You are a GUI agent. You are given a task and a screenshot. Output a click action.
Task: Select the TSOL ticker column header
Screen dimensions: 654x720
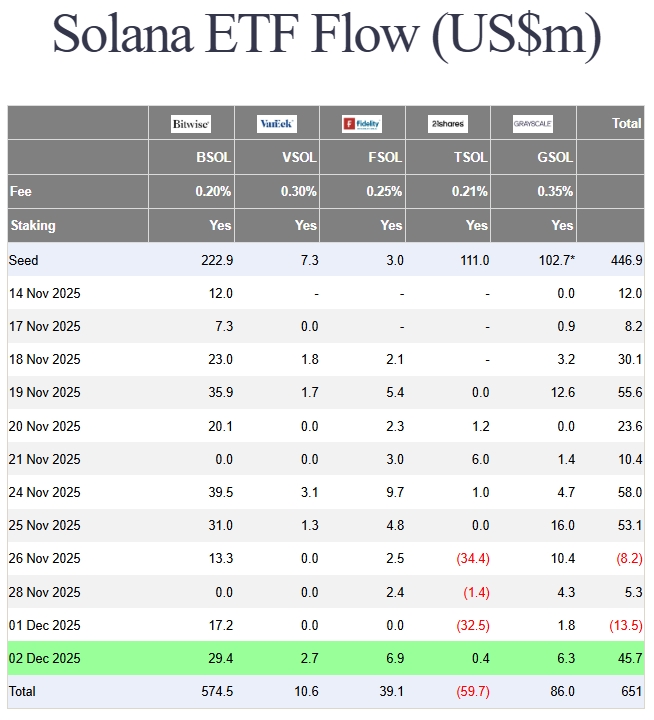471,158
